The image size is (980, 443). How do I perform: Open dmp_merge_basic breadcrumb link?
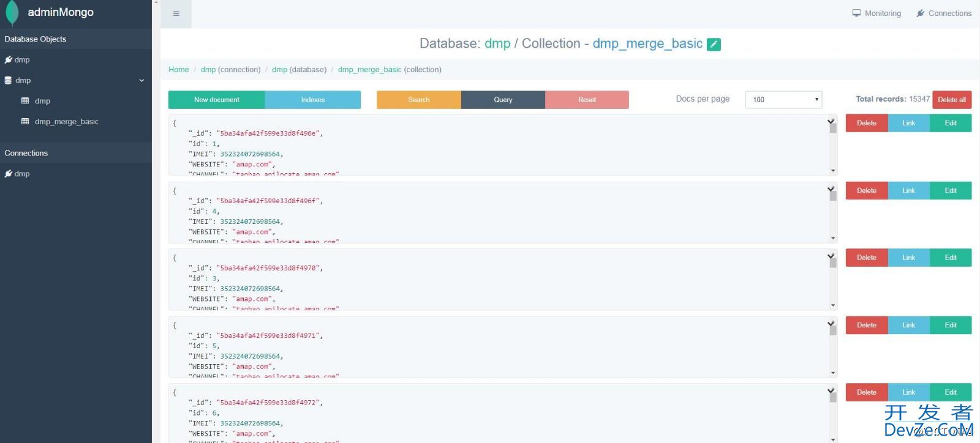click(370, 70)
